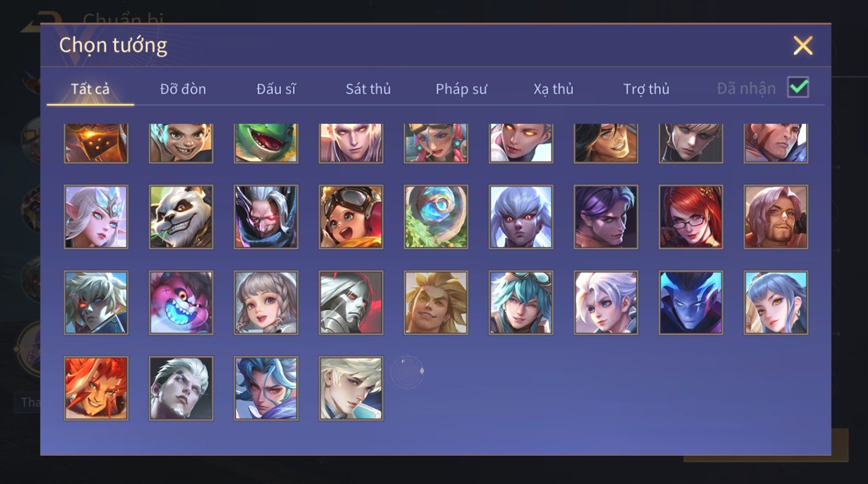Pick the silver armored knight hero
This screenshot has height=484, width=868.
pyautogui.click(x=351, y=302)
